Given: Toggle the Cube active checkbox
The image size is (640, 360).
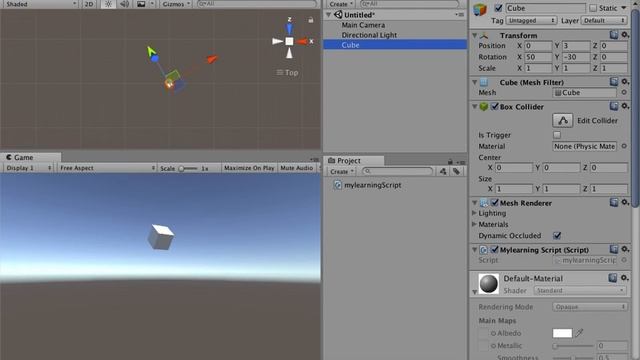Looking at the screenshot, I should (498, 8).
